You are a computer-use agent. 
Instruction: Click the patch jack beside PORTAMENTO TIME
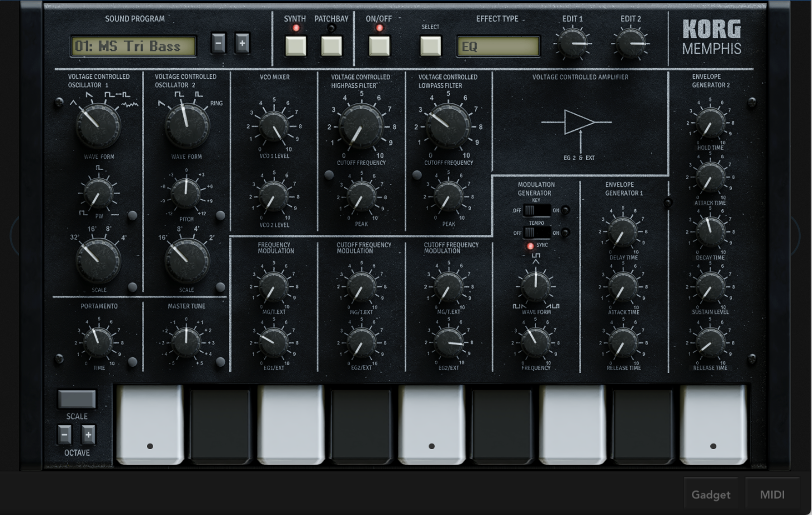pyautogui.click(x=132, y=362)
